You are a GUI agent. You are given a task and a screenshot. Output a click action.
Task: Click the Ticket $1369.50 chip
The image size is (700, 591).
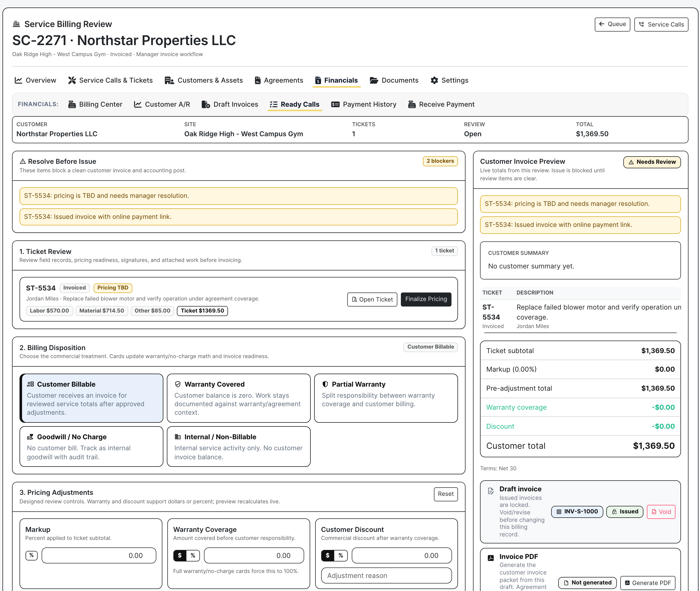202,311
